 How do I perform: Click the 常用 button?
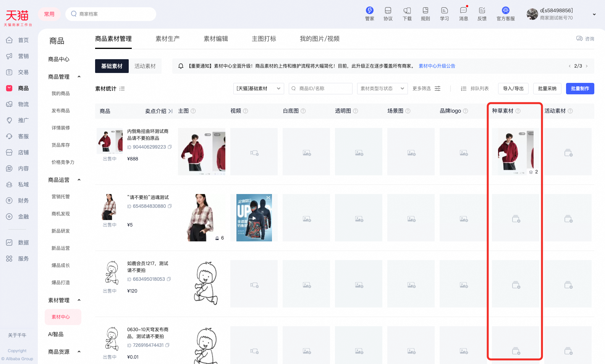(49, 14)
